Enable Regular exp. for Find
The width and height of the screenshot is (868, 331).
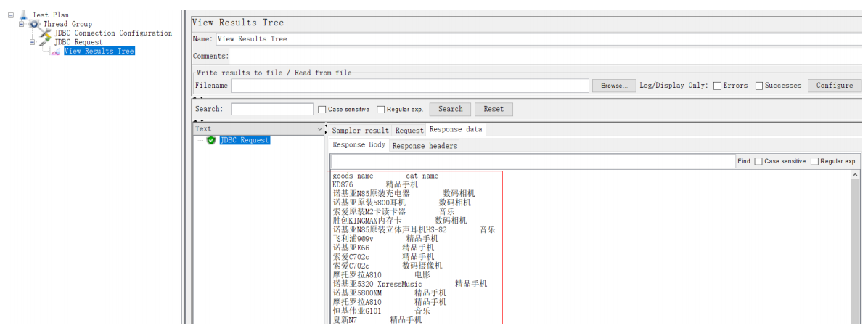click(x=815, y=161)
